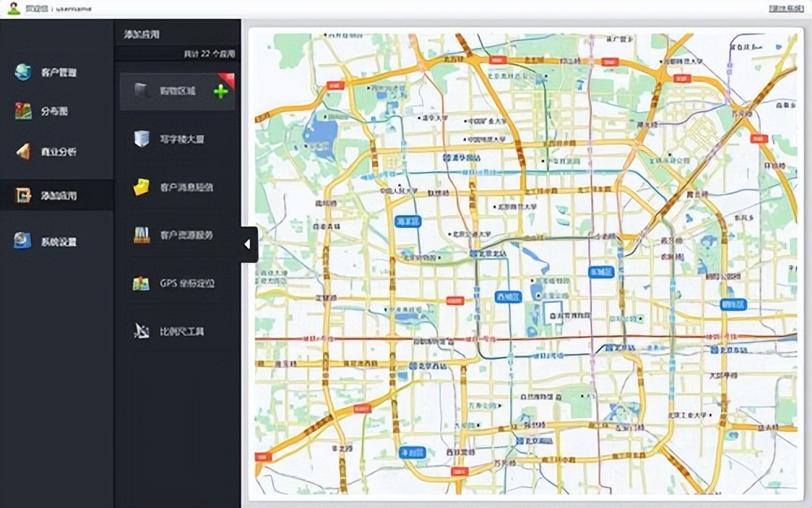Click the green plus badge on 购物区域
This screenshot has width=812, height=508.
[x=219, y=90]
